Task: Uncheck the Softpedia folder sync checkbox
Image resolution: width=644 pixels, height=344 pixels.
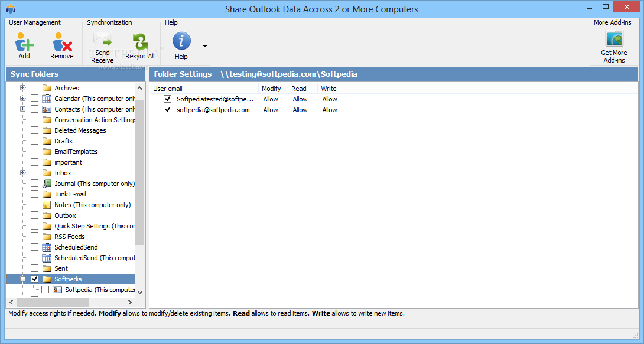Action: (x=34, y=279)
